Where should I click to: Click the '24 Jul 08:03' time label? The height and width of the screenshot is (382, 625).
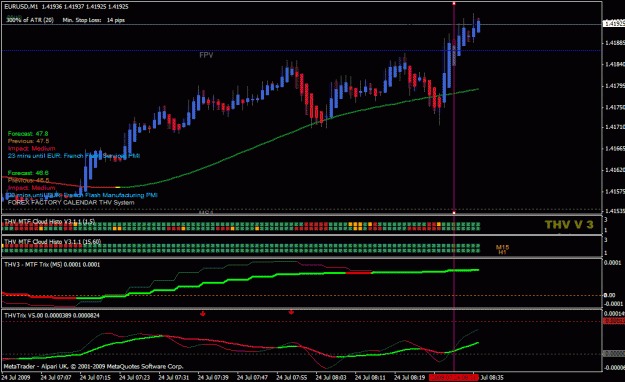tap(331, 377)
